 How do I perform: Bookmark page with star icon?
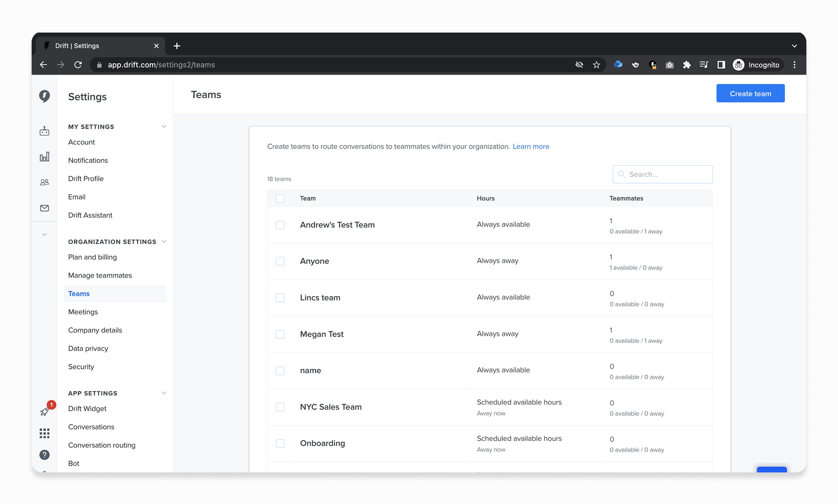[596, 65]
